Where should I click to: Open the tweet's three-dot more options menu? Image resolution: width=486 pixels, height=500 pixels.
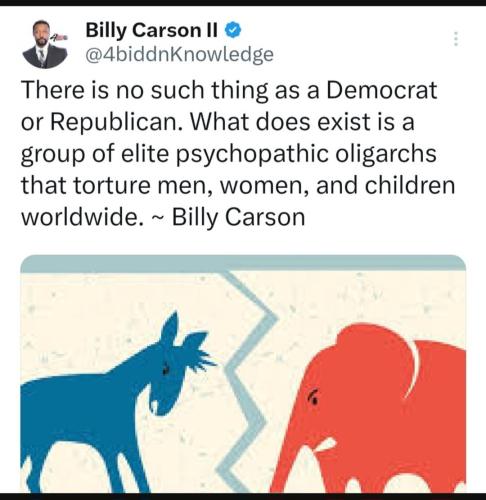click(456, 39)
